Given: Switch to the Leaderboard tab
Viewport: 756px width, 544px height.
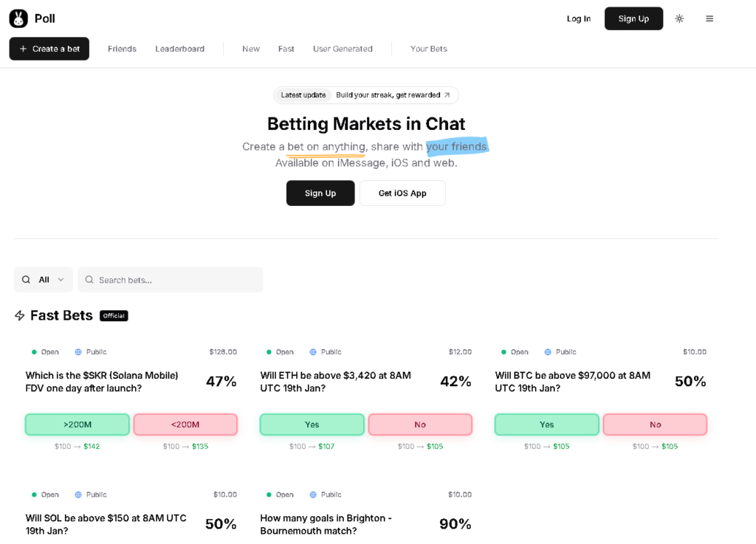Looking at the screenshot, I should point(179,49).
